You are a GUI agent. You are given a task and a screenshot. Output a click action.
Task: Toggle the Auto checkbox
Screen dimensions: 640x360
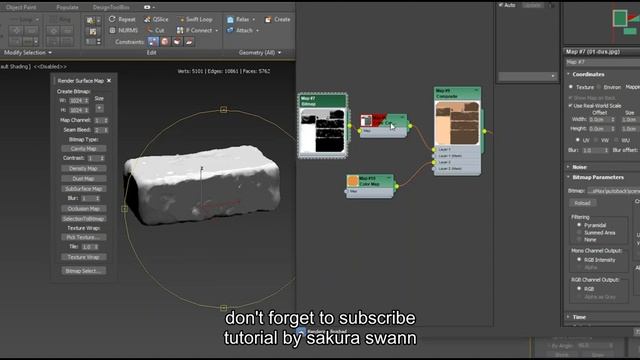[501, 5]
